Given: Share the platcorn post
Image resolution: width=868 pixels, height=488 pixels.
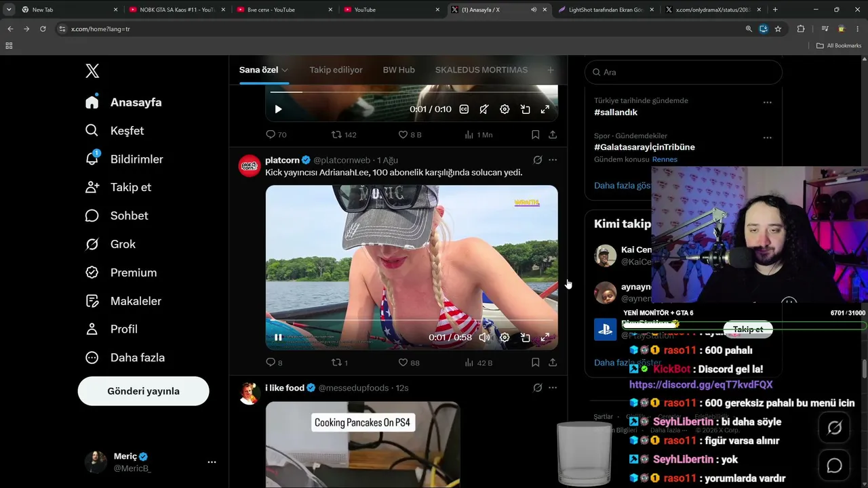Looking at the screenshot, I should (x=553, y=363).
